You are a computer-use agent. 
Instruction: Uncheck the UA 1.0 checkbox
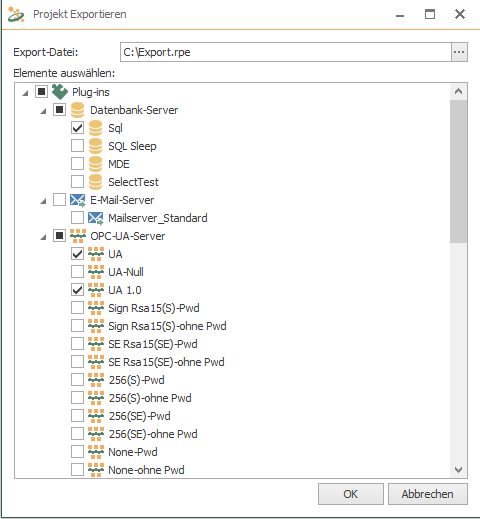[77, 290]
